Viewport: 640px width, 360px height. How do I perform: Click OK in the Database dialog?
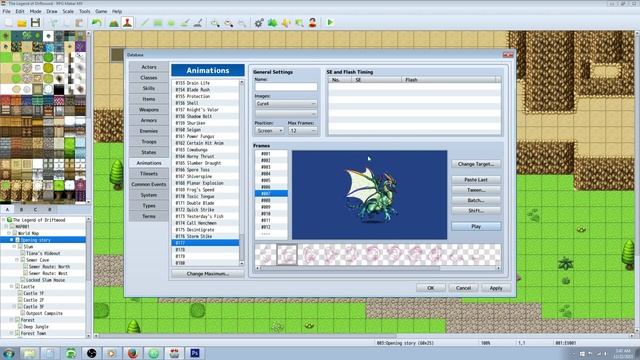(431, 288)
